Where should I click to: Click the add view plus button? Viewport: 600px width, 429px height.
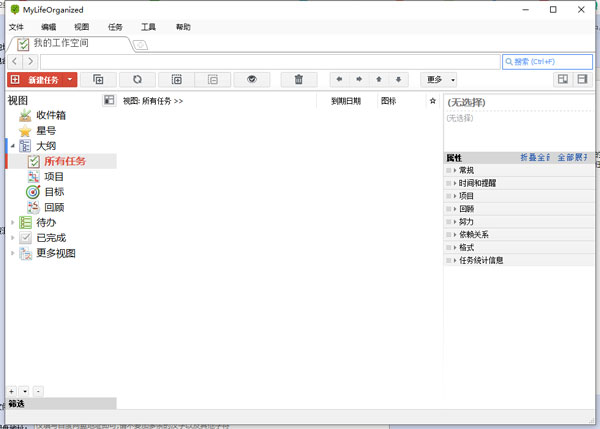(11, 391)
